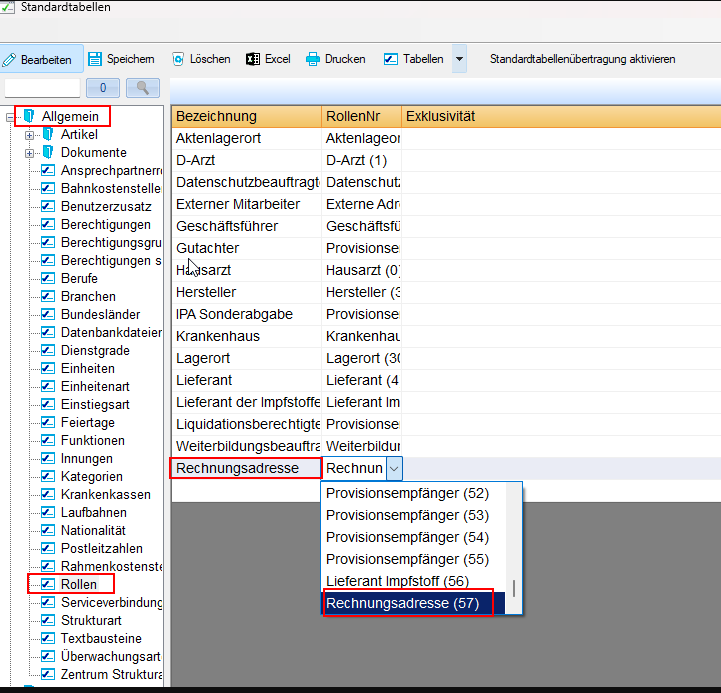Open the Einstiegsart table in tree
The width and height of the screenshot is (721, 693).
click(x=95, y=404)
